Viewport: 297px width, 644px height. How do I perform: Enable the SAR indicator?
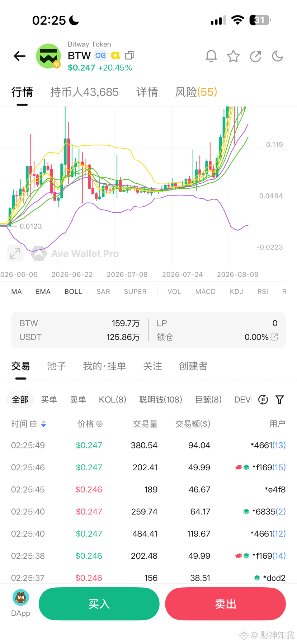point(103,291)
